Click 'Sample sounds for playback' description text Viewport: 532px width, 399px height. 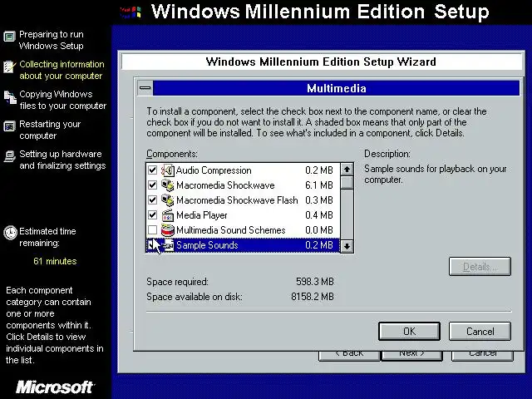tap(436, 174)
